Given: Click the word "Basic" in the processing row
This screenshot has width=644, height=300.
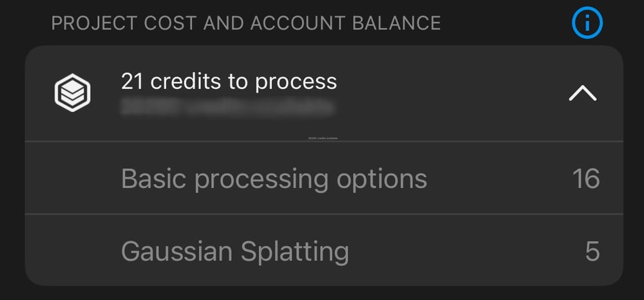Looking at the screenshot, I should click(154, 178).
